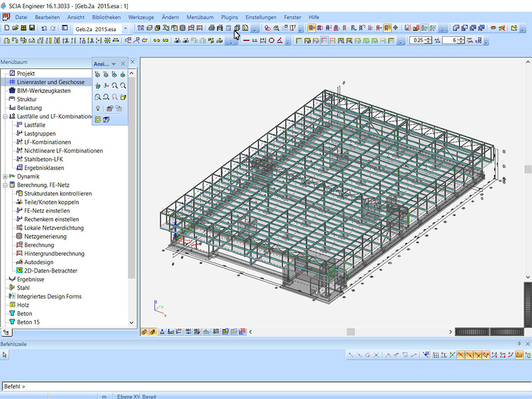Open Netzgenerierung in the tree
The width and height of the screenshot is (532, 399).
(x=45, y=237)
